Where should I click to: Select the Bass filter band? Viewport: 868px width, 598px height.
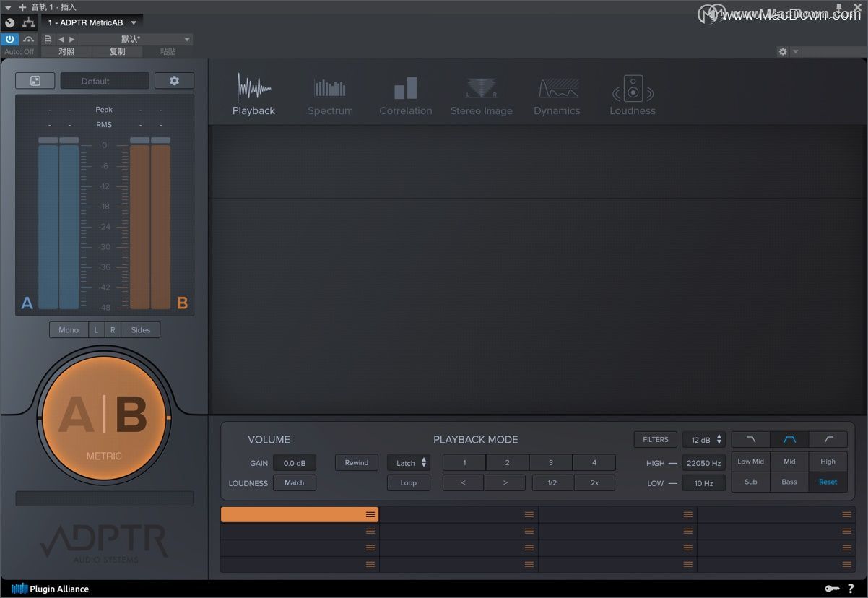(x=789, y=482)
